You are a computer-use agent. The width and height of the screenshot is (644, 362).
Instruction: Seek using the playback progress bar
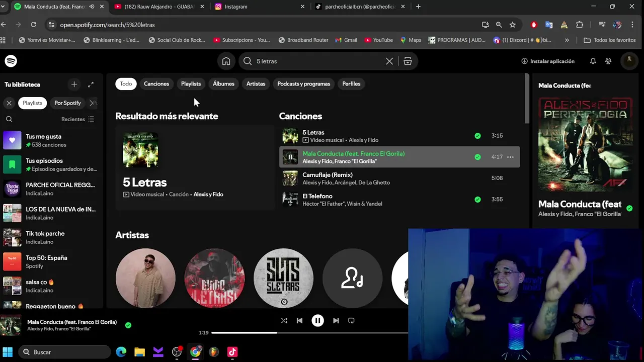click(309, 332)
